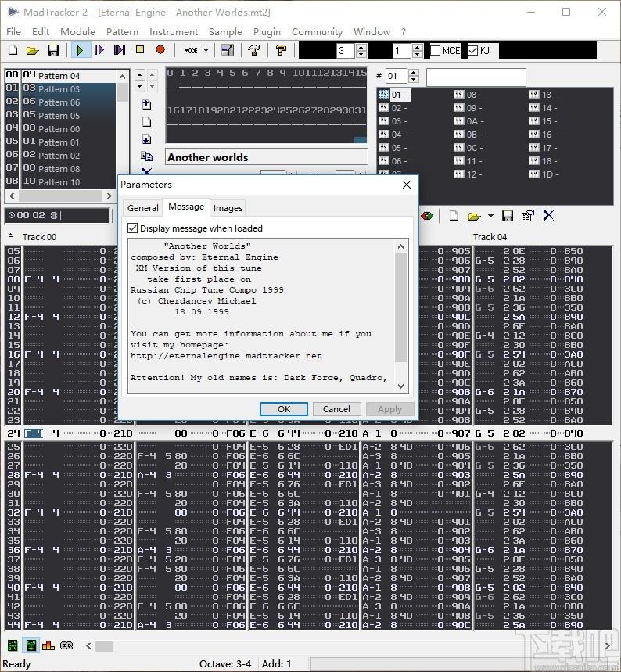Increase the toolbar value showing 3
Viewport: 621px width, 672px height.
[361, 47]
